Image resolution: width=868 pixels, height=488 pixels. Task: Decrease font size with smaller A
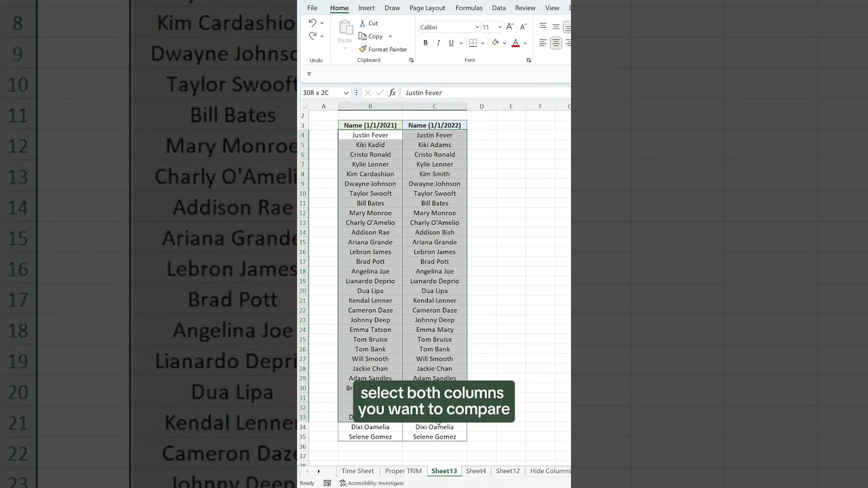pos(523,27)
